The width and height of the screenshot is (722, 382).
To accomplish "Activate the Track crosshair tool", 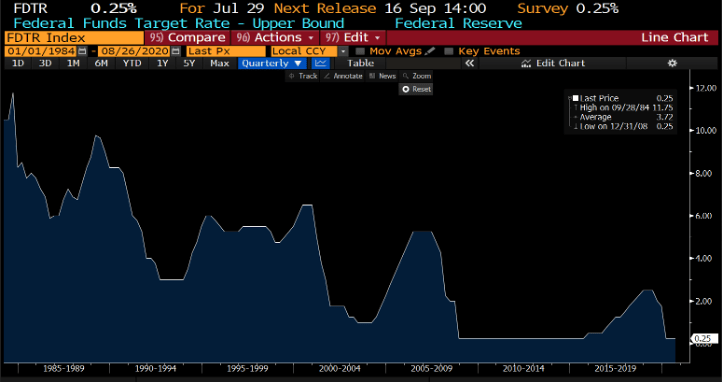I will tap(302, 76).
